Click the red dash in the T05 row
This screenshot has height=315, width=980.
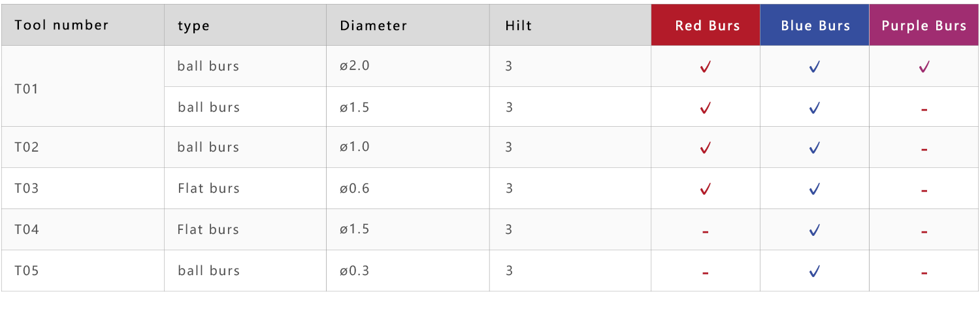(x=706, y=273)
